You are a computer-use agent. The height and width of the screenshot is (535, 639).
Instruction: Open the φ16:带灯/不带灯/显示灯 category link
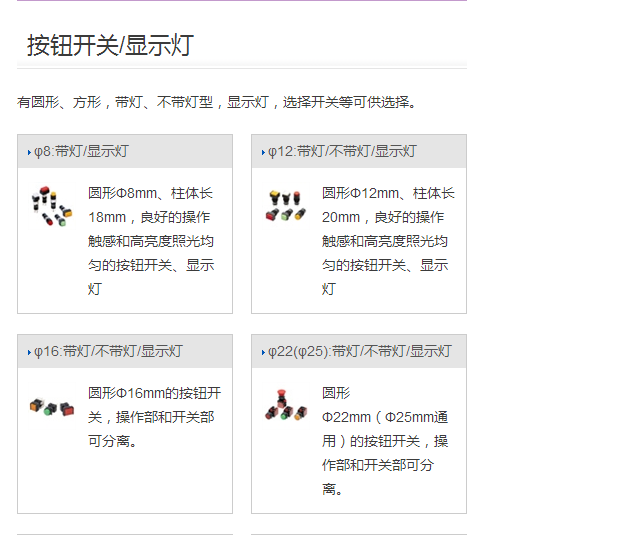pos(109,352)
